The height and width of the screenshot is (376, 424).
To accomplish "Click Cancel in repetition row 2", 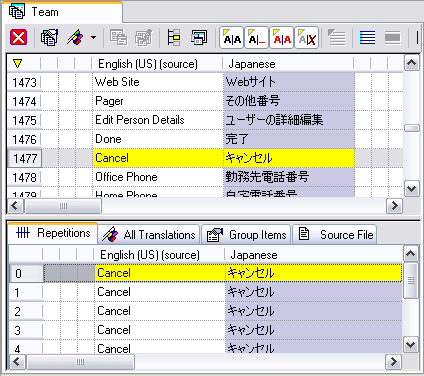I will [x=160, y=311].
